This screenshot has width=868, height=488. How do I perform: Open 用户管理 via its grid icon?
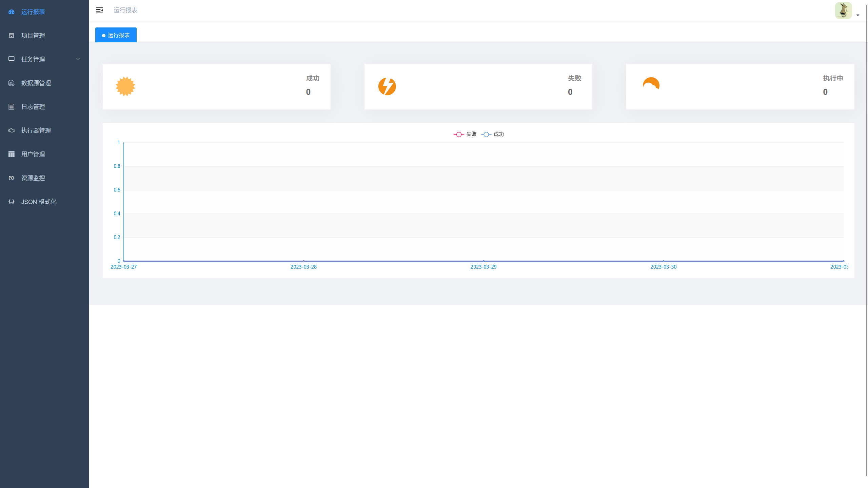[x=11, y=154]
